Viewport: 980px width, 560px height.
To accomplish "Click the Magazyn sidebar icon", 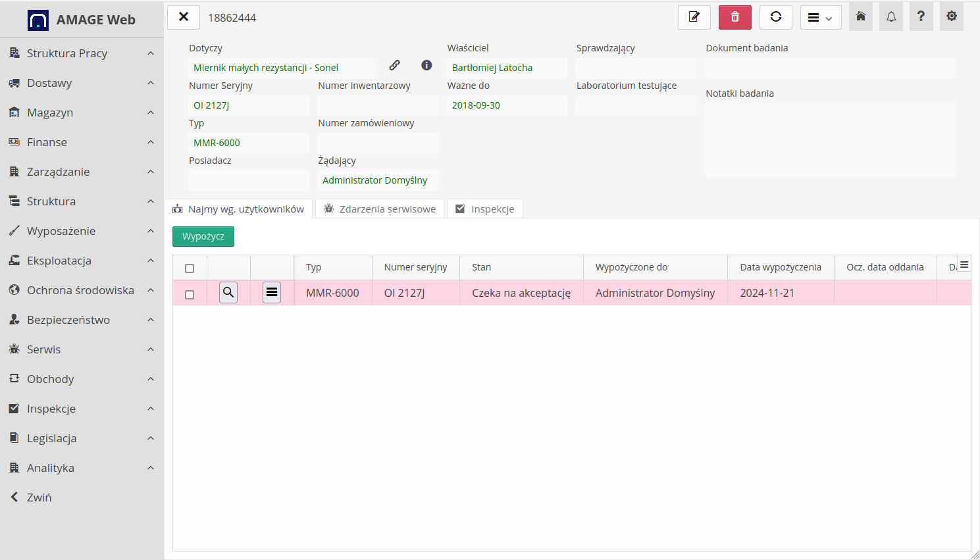I will pos(14,113).
